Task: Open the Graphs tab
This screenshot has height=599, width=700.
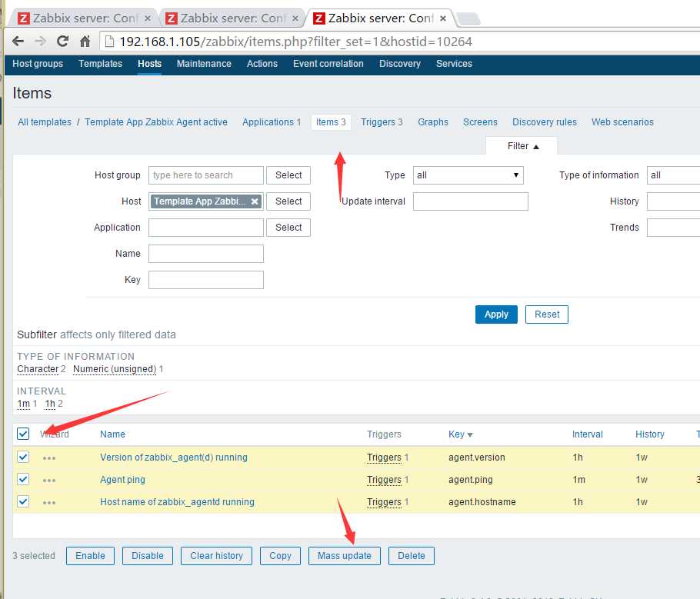Action: 433,121
